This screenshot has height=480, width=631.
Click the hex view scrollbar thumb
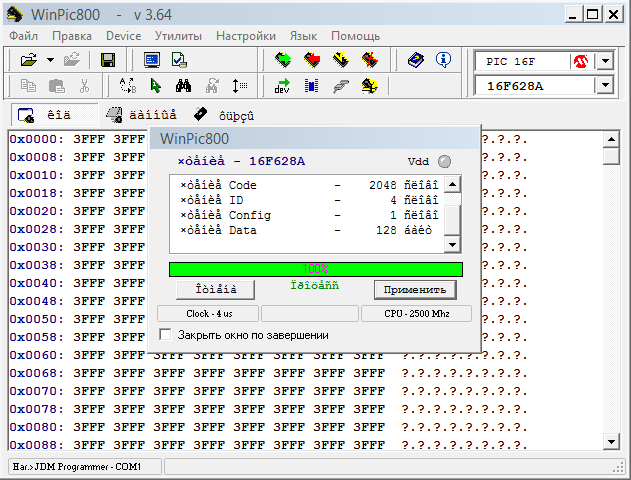click(x=611, y=156)
